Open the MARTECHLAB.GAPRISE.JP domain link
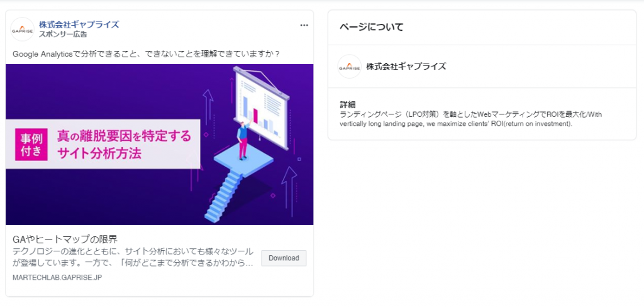Viewport: 644px width, 308px height. (x=57, y=278)
